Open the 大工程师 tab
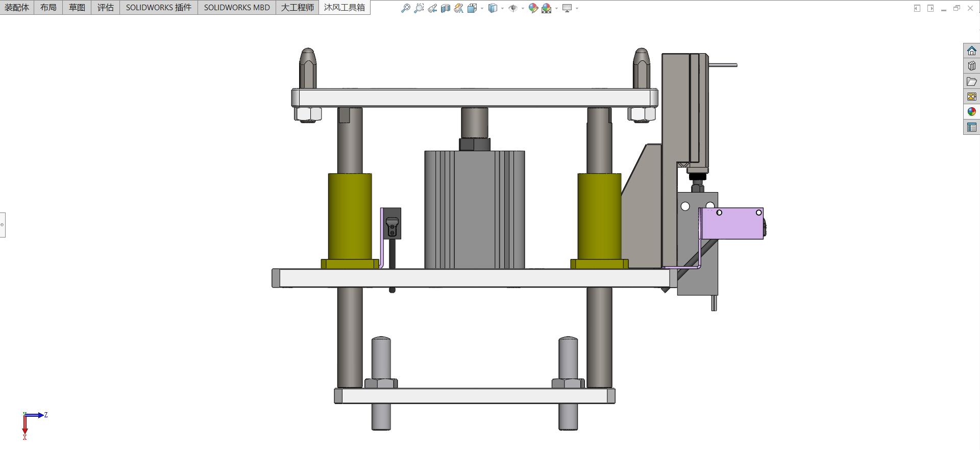The height and width of the screenshot is (450, 980). [298, 7]
